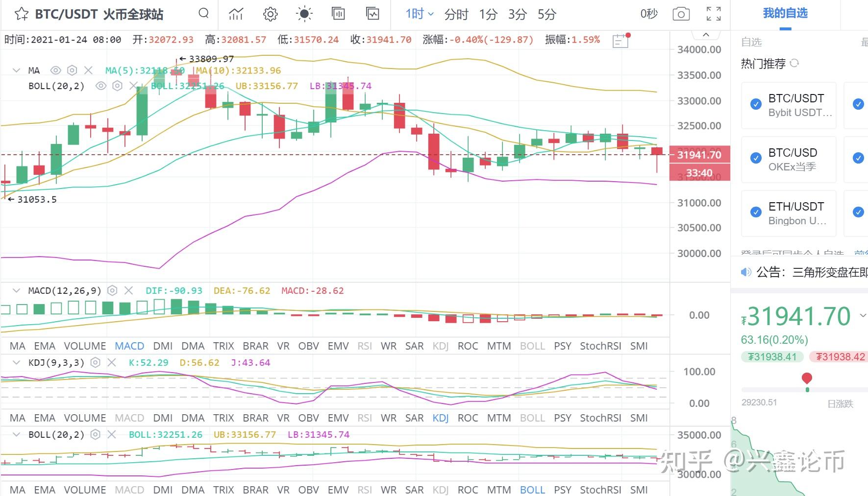868x496 pixels.
Task: Select SAR in the KDJ panel row
Action: tap(414, 418)
